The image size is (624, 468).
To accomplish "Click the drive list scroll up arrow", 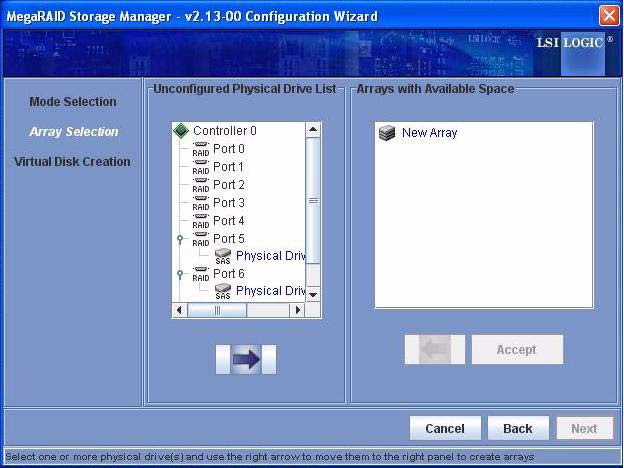I will [313, 130].
